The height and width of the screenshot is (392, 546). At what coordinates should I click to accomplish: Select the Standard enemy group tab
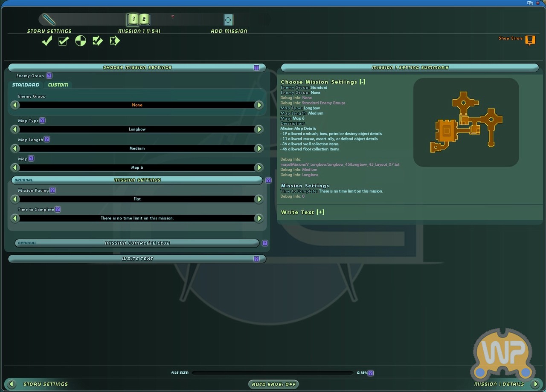click(x=26, y=85)
